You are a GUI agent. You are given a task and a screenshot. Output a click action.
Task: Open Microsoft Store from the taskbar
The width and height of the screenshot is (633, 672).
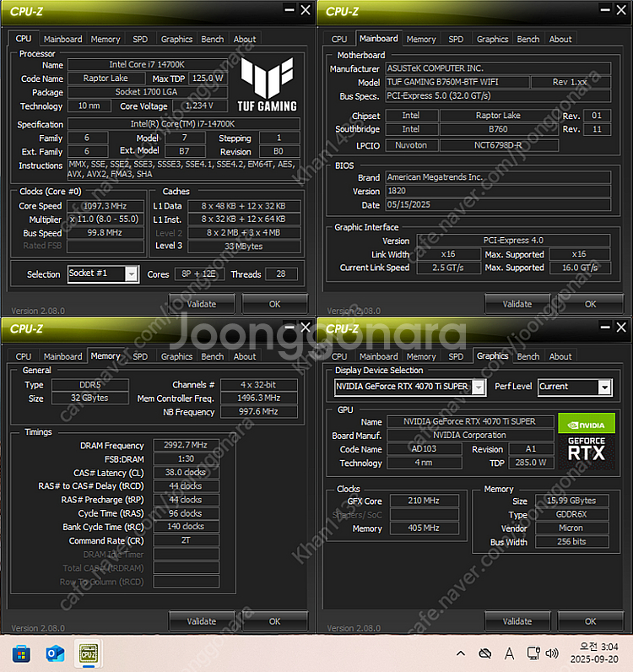21,653
